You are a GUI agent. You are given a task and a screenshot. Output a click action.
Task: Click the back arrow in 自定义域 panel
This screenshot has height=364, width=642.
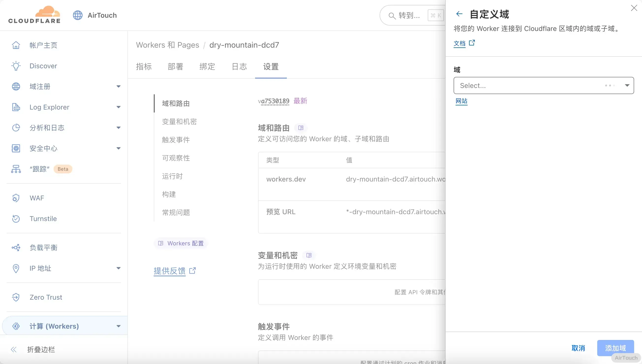pyautogui.click(x=459, y=14)
